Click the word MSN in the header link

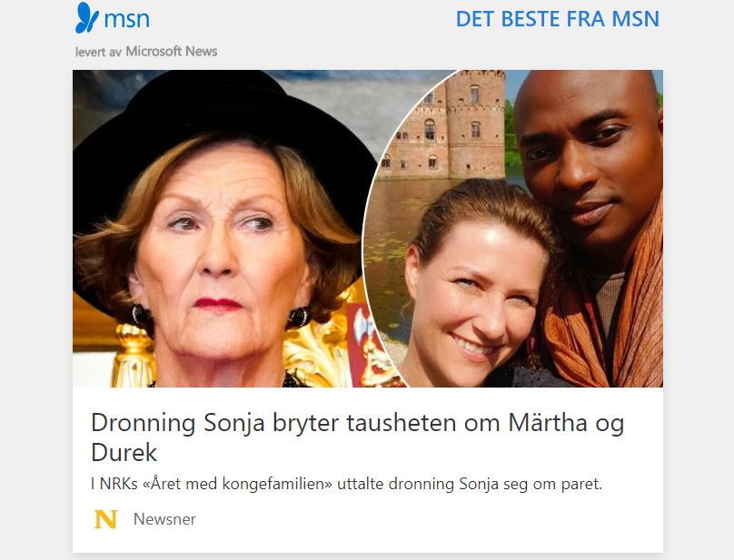click(x=635, y=19)
